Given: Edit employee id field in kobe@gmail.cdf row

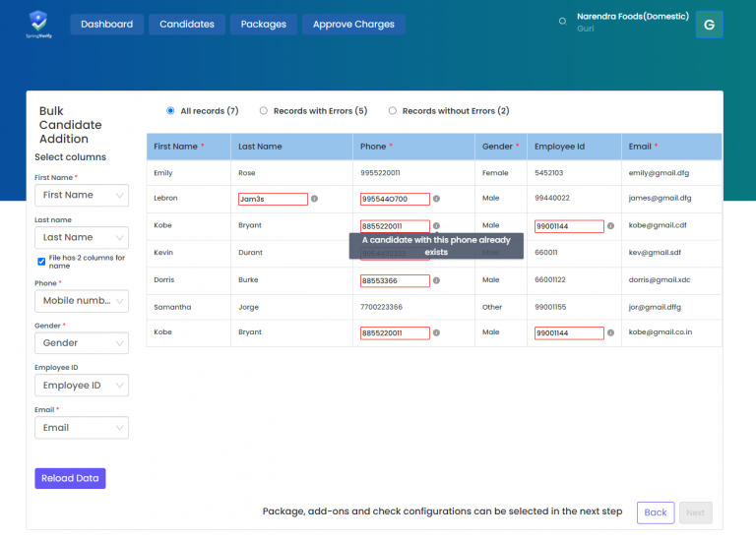Looking at the screenshot, I should (x=569, y=226).
